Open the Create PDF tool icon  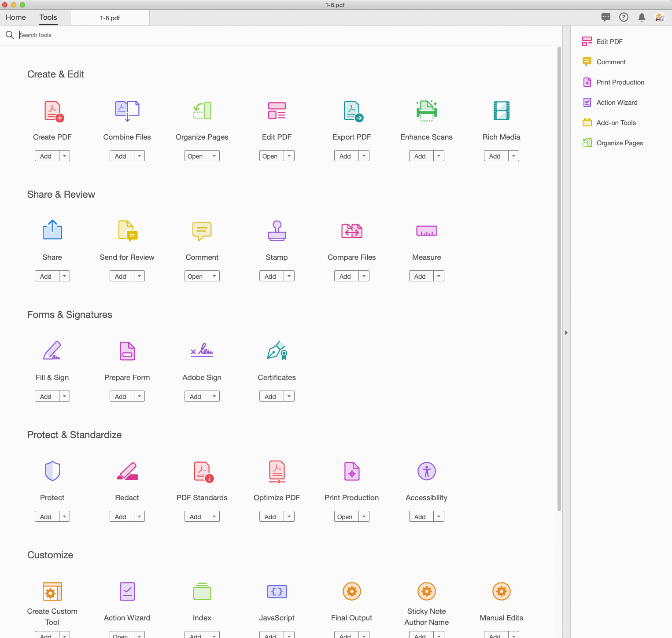point(54,111)
